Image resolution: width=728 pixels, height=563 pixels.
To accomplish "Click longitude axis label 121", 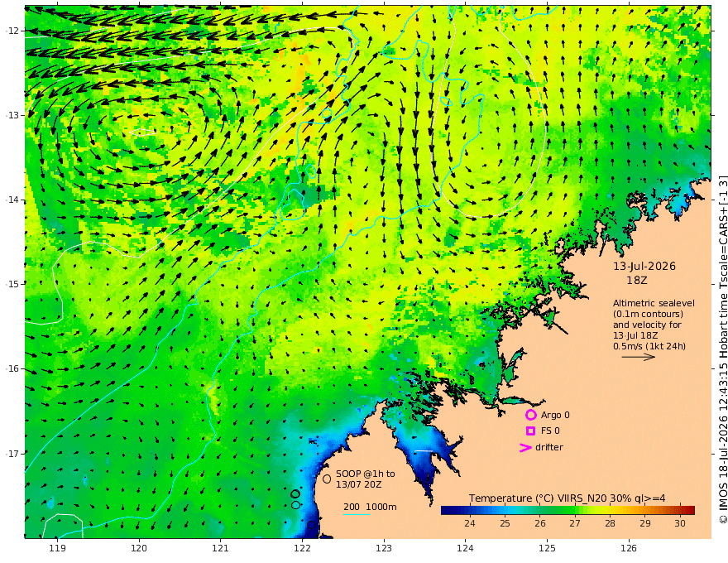I will tap(221, 549).
